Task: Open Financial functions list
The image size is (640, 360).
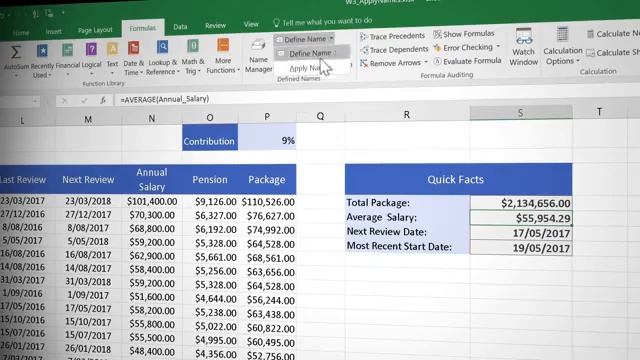Action: [x=67, y=60]
